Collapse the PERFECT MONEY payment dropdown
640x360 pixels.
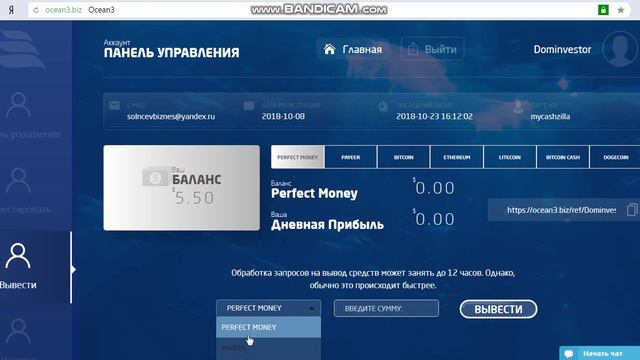coord(269,308)
